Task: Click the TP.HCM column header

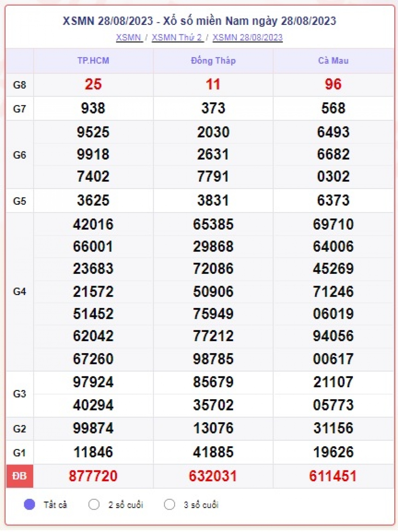Action: coord(93,61)
